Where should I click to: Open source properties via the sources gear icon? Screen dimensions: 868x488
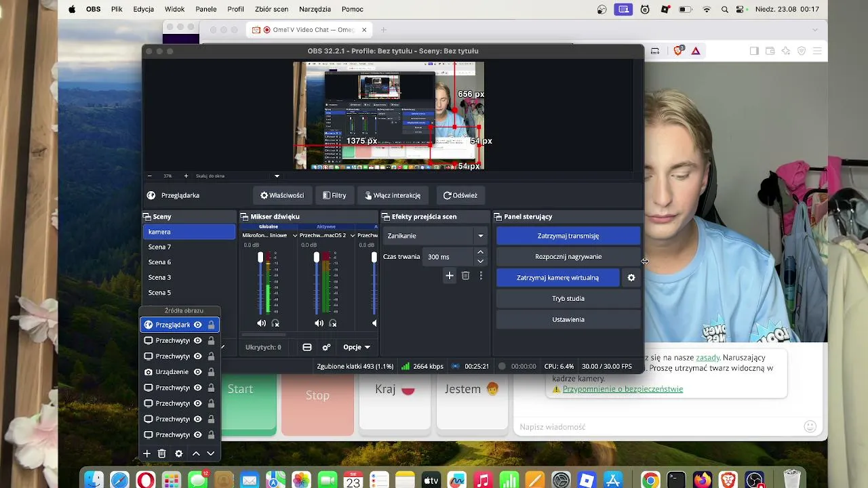(179, 453)
